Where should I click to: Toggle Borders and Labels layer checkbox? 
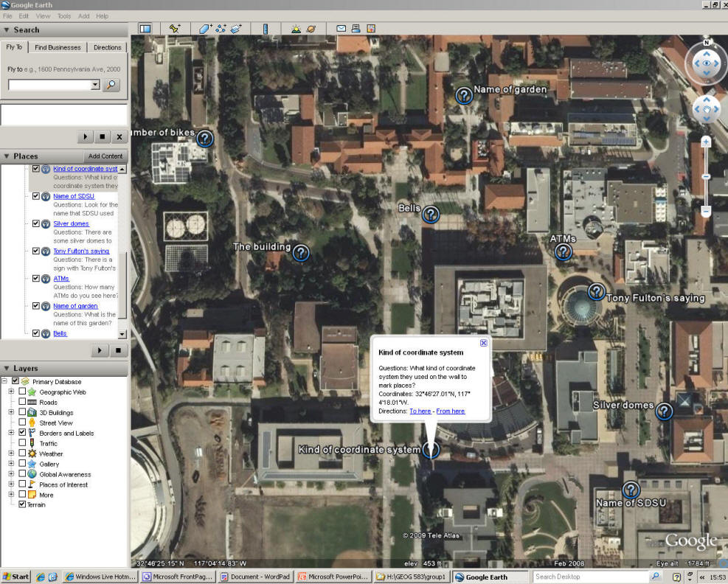tap(22, 432)
